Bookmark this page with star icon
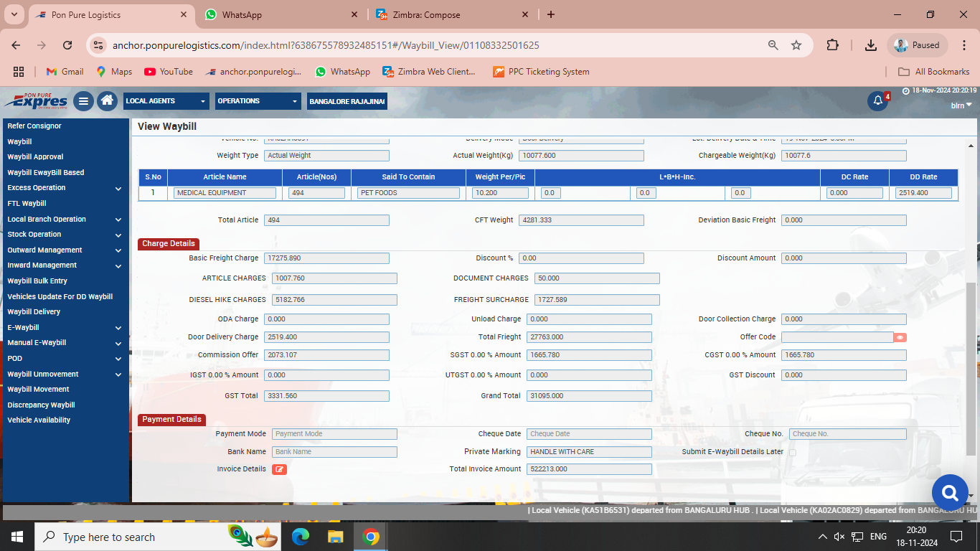Image resolution: width=980 pixels, height=551 pixels. coord(796,45)
